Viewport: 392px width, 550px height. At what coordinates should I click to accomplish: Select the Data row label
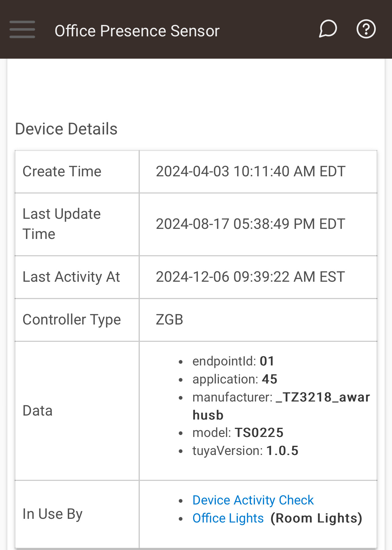click(38, 411)
